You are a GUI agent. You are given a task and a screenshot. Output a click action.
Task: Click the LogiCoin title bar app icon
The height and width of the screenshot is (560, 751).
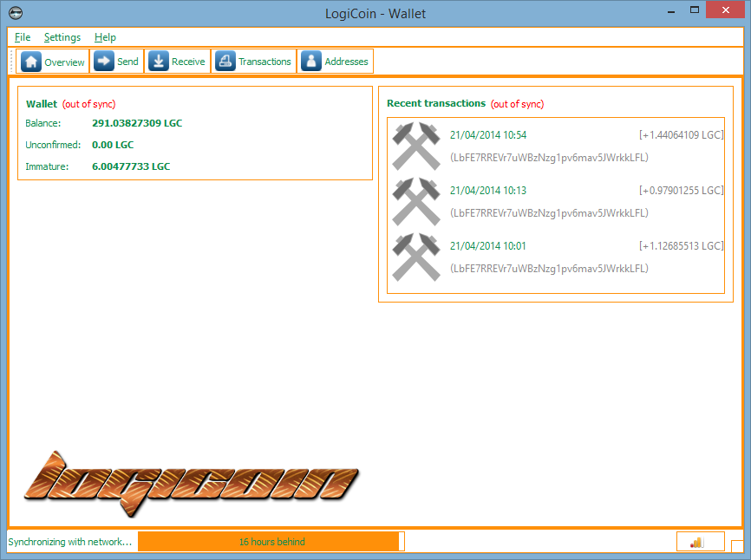pos(16,13)
